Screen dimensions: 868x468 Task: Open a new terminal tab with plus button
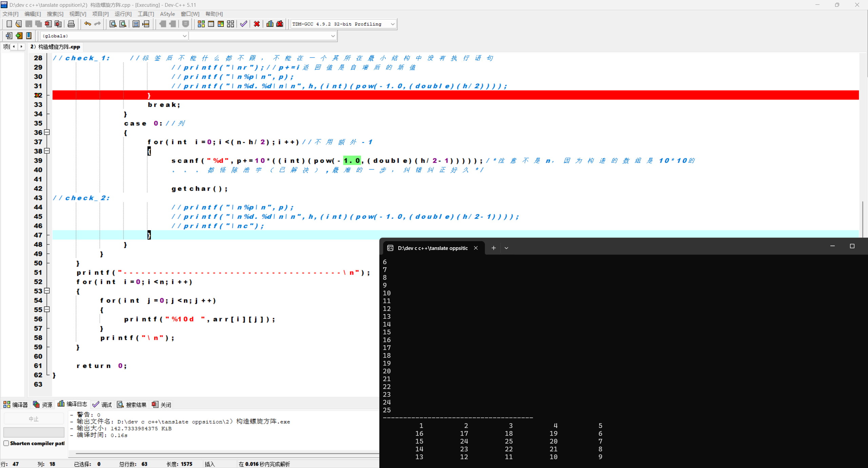493,248
